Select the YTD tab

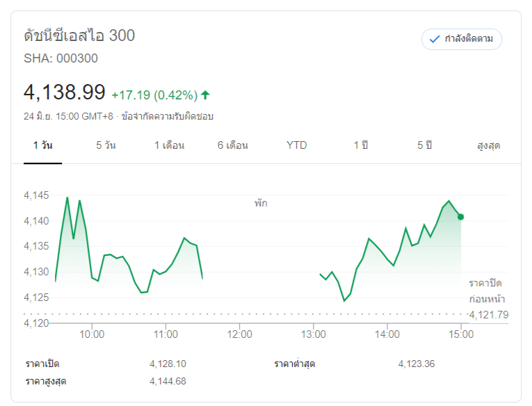pos(296,145)
